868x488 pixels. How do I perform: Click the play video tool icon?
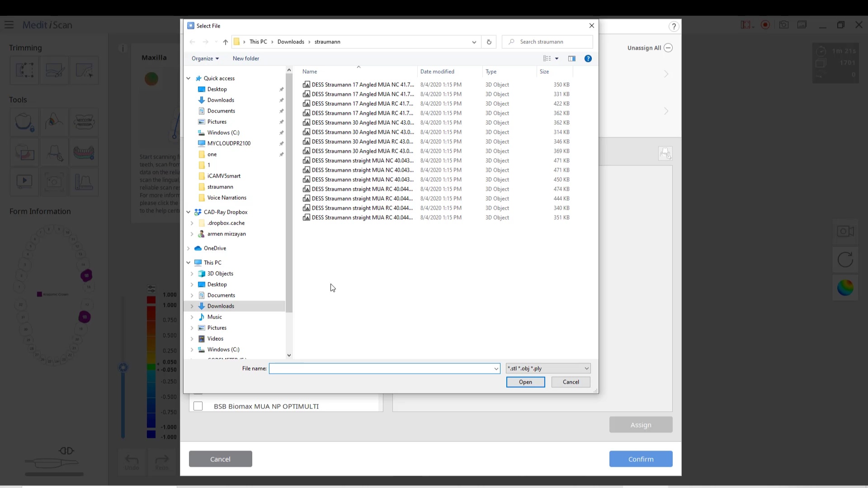(x=24, y=182)
